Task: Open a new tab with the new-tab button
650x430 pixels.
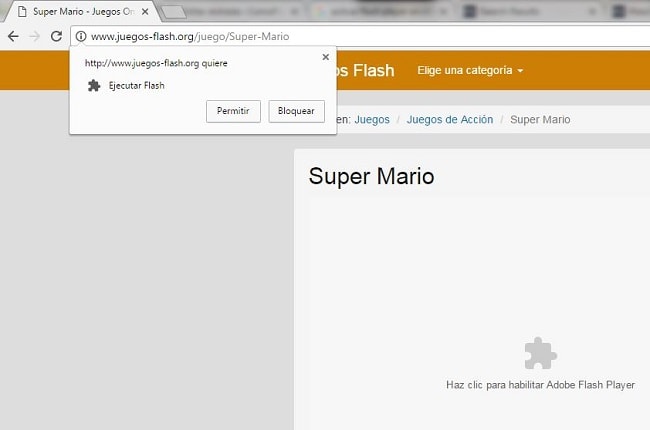Action: 174,12
